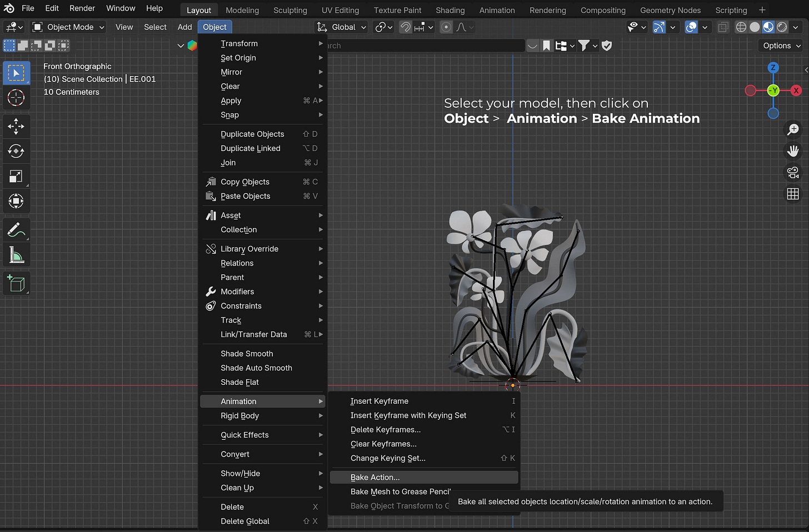Select the Move tool in left toolbar
The height and width of the screenshot is (532, 809).
coord(16,127)
